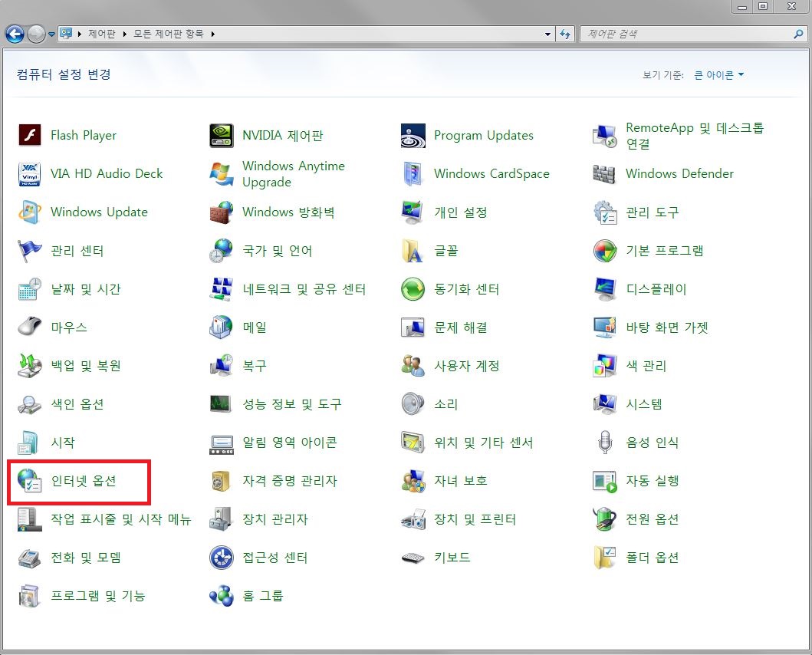Open the 자격 증명 관리자 safe icon
812x655 pixels.
(x=221, y=481)
